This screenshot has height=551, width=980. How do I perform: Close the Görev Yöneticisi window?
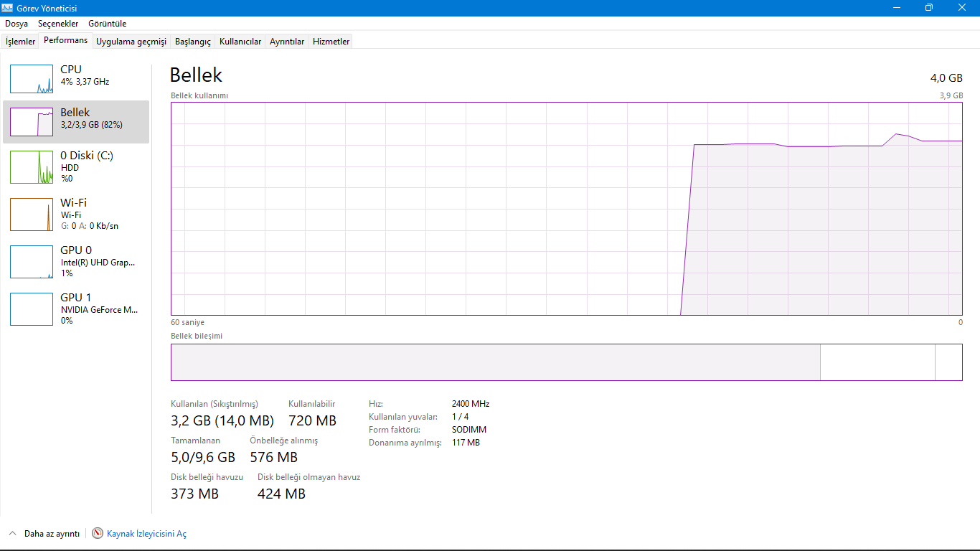[x=962, y=8]
